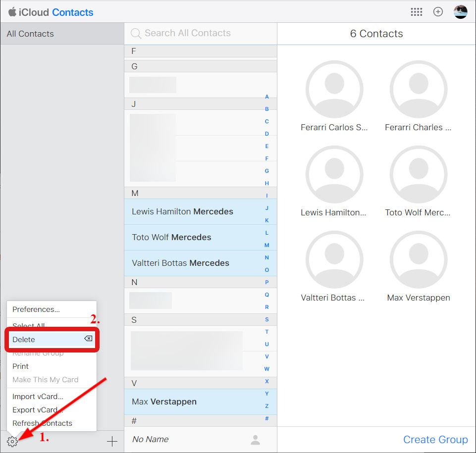
Task: Open Toto Wolf Merc... contact avatar
Action: click(x=419, y=174)
